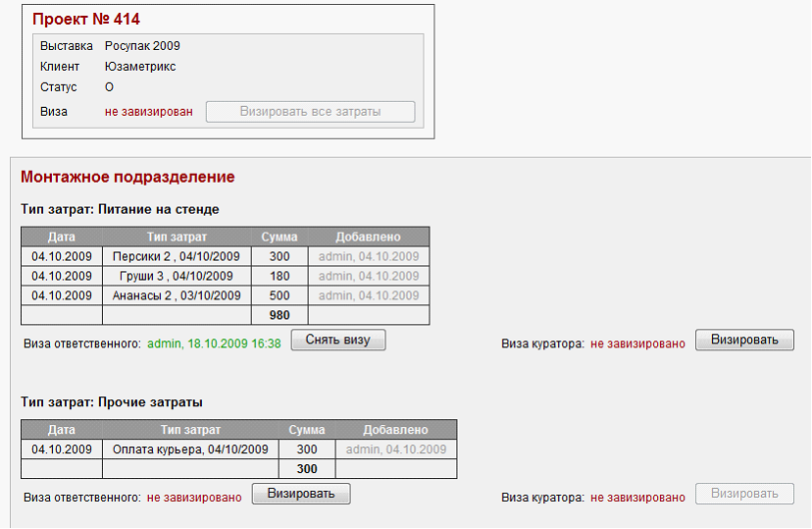The image size is (812, 529).
Task: Select the 'Монтажное подразделение' section heading
Action: tap(127, 178)
